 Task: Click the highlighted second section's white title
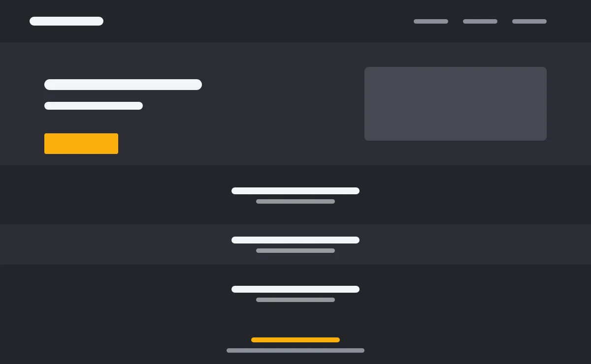click(295, 240)
